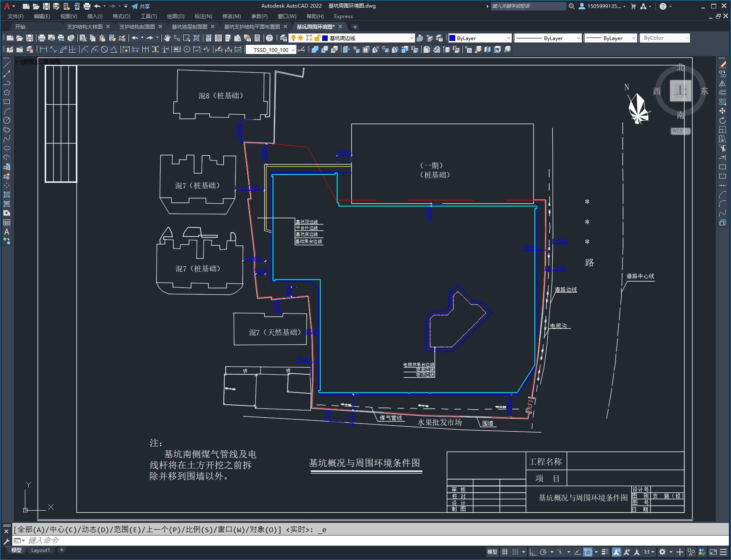Toggle ortho mode in the status bar
The width and height of the screenshot is (731, 560).
click(x=533, y=552)
